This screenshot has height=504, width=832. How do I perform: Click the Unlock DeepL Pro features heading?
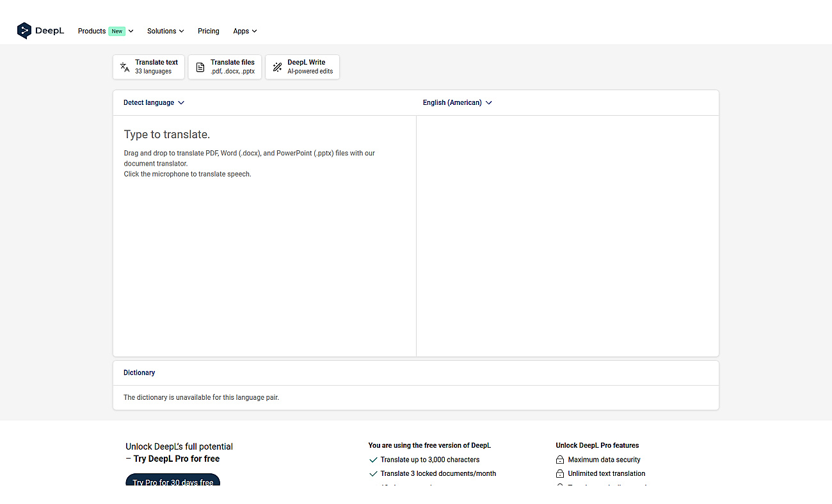(x=597, y=445)
